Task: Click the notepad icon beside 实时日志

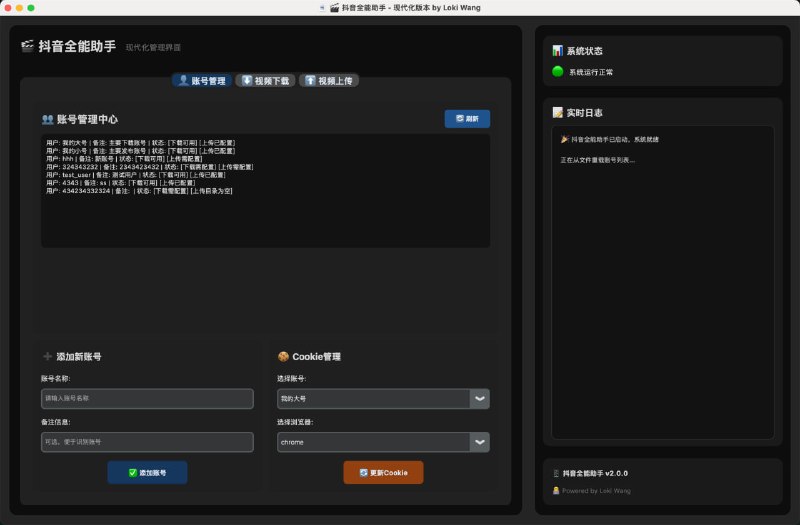Action: (x=557, y=113)
